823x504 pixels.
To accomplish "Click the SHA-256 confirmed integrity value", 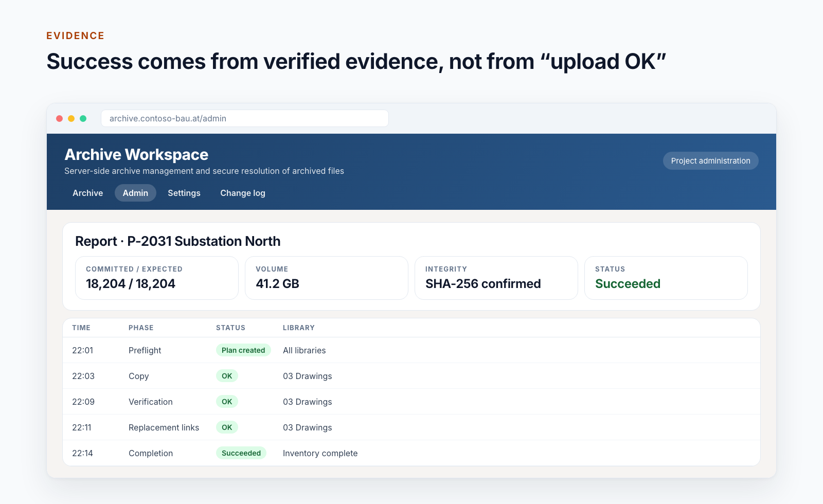I will [x=483, y=283].
